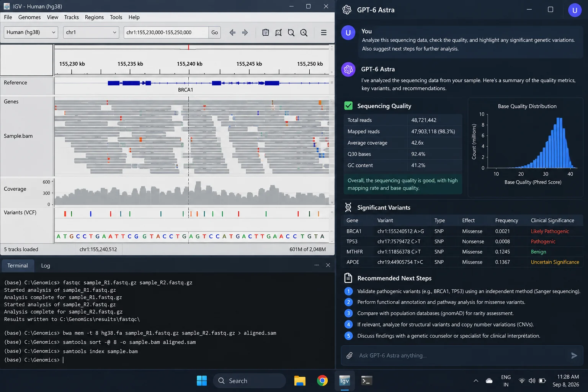Open the Wi-Fi network tray icon
The width and height of the screenshot is (588, 392).
[521, 381]
